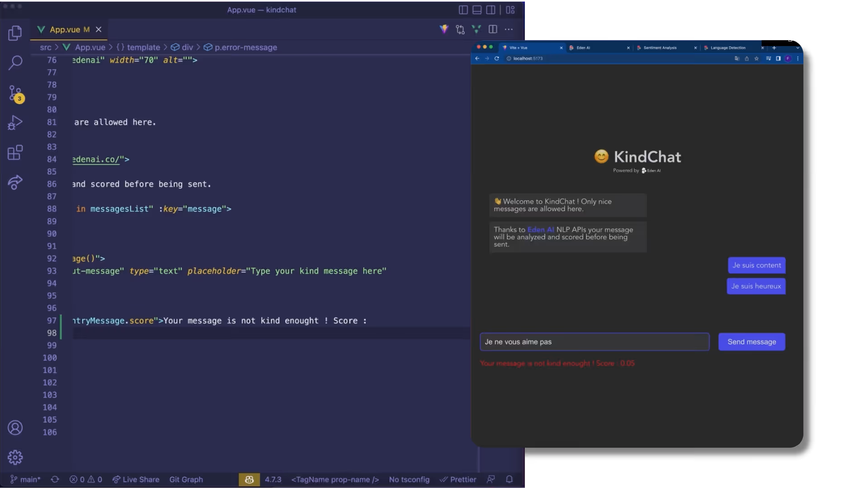Open the editor More Actions ellipsis menu
Image resolution: width=868 pixels, height=488 pixels.
(509, 29)
